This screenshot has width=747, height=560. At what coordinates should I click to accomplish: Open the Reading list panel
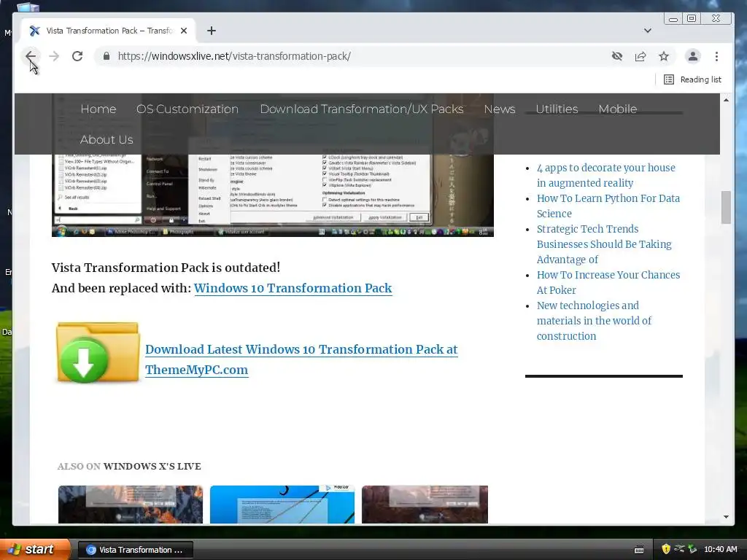pos(693,79)
